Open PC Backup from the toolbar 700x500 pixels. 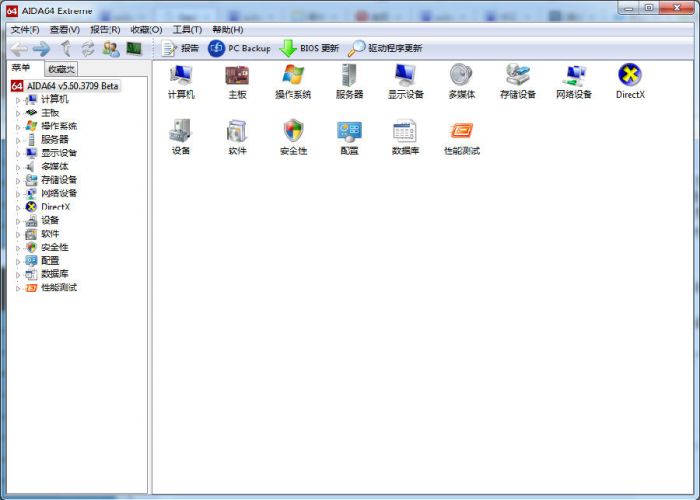click(x=239, y=48)
